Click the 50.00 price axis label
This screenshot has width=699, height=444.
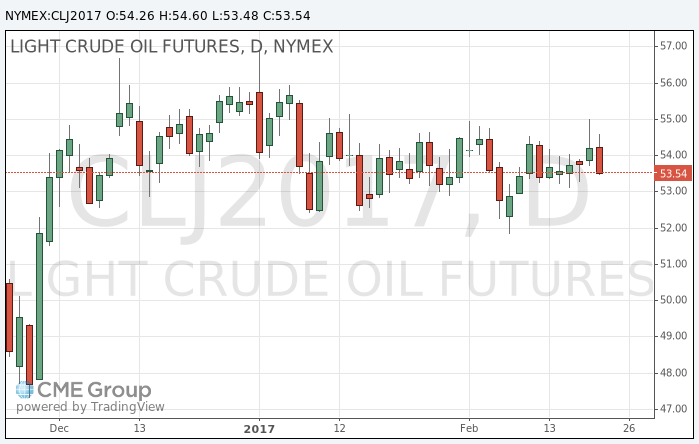tap(672, 300)
